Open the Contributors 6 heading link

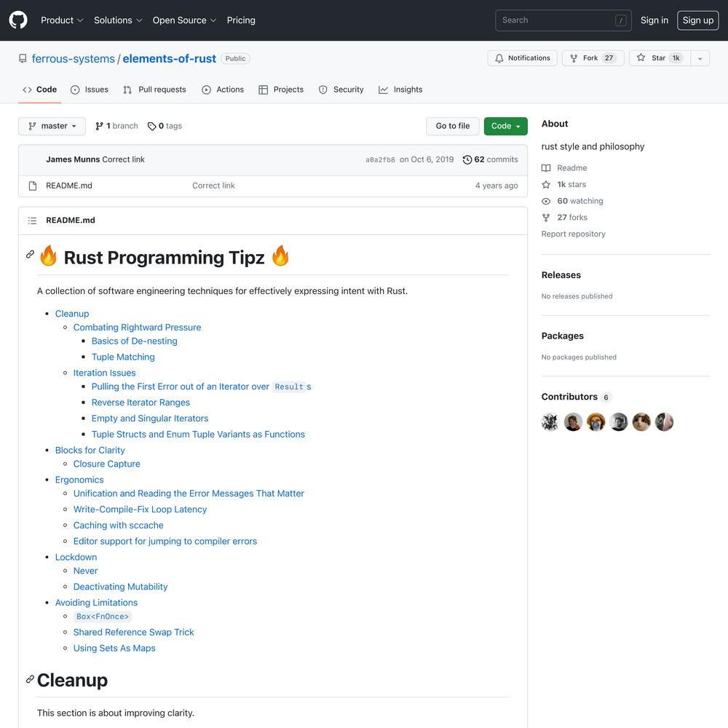[576, 397]
